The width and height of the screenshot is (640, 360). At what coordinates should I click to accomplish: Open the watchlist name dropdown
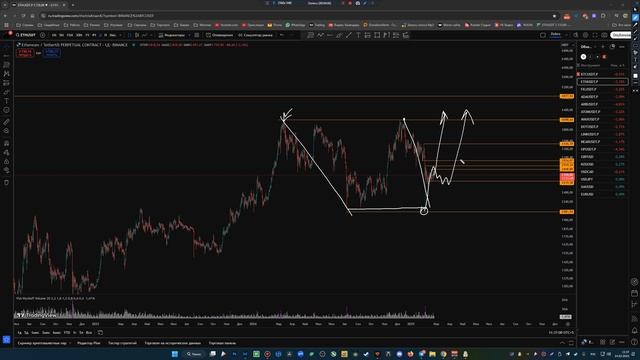(x=588, y=47)
